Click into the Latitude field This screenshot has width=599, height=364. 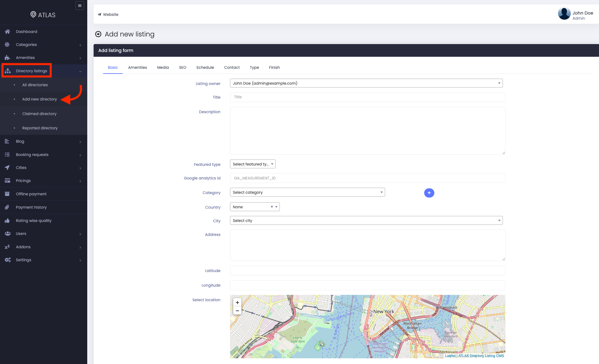(367, 270)
